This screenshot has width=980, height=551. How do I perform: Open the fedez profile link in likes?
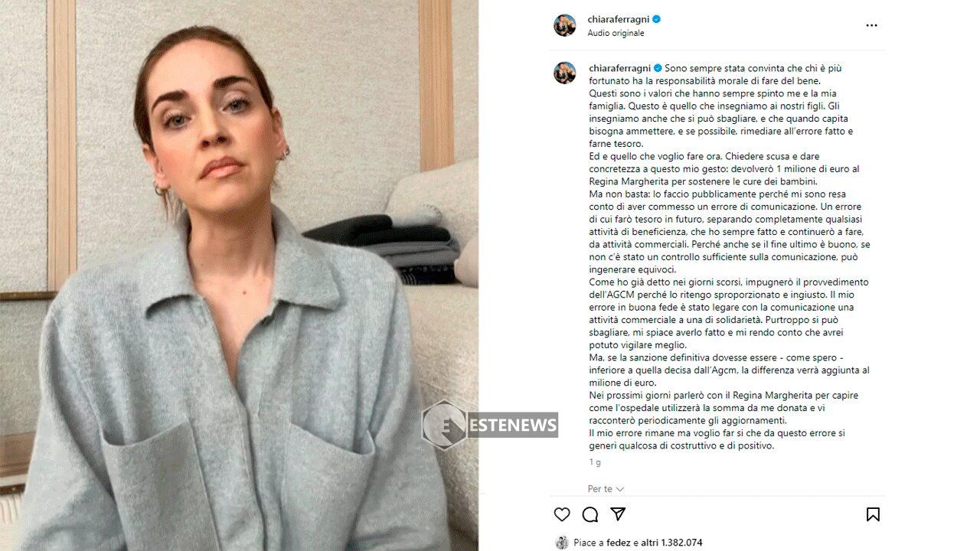(618, 543)
